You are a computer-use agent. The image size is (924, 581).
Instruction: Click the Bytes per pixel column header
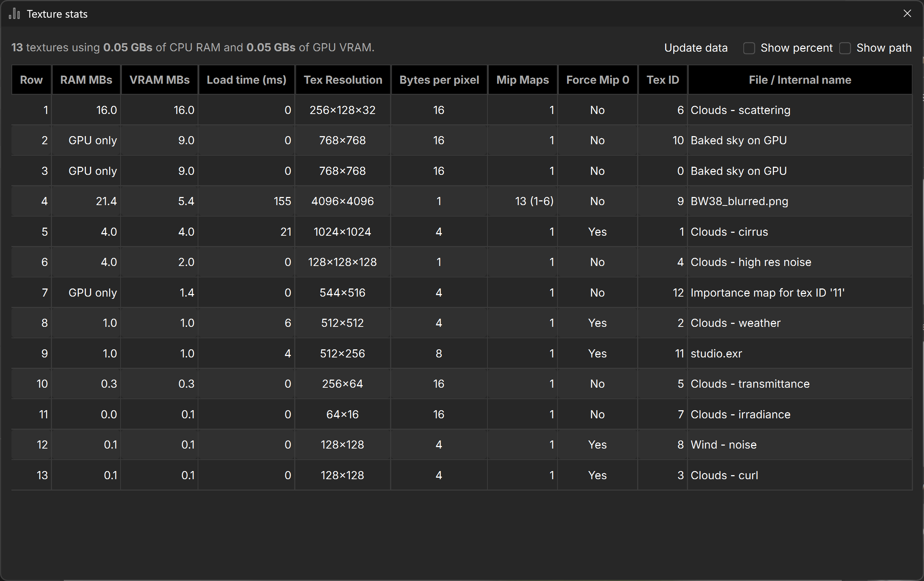(x=440, y=80)
